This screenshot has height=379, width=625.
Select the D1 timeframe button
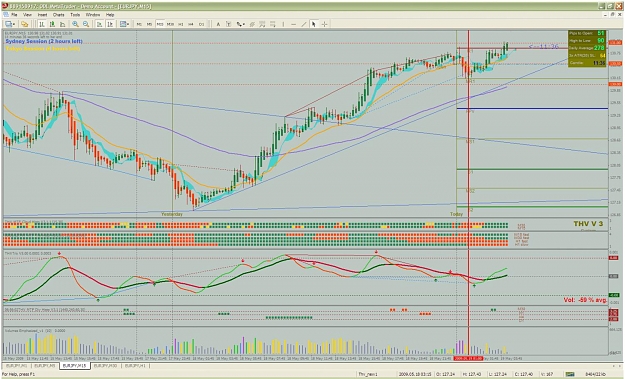click(x=201, y=24)
